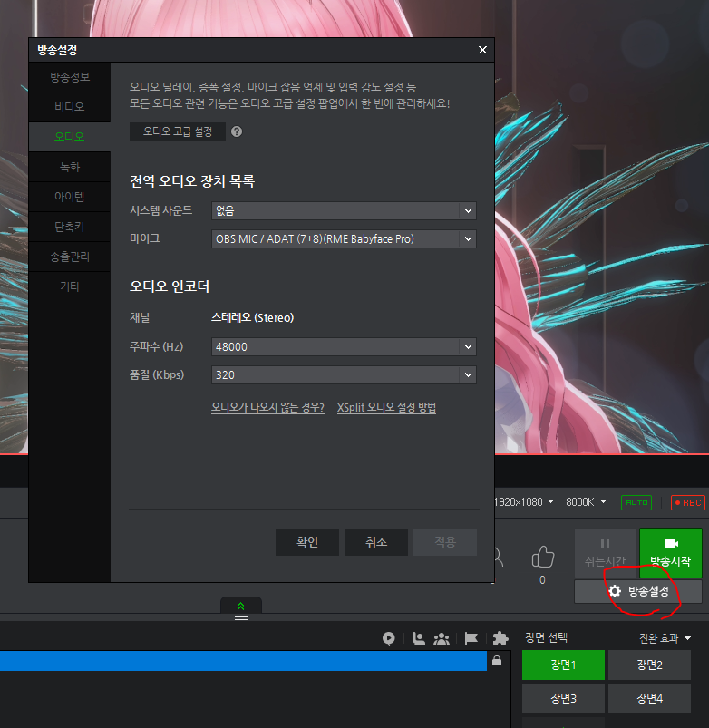Start recording with REC button
This screenshot has height=728, width=709.
688,502
